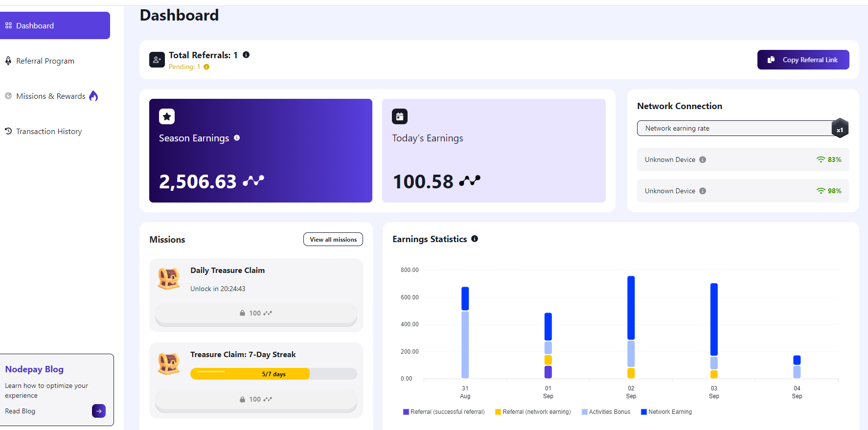Toggle Activities Bonus legend item
Image resolution: width=868 pixels, height=430 pixels.
606,412
